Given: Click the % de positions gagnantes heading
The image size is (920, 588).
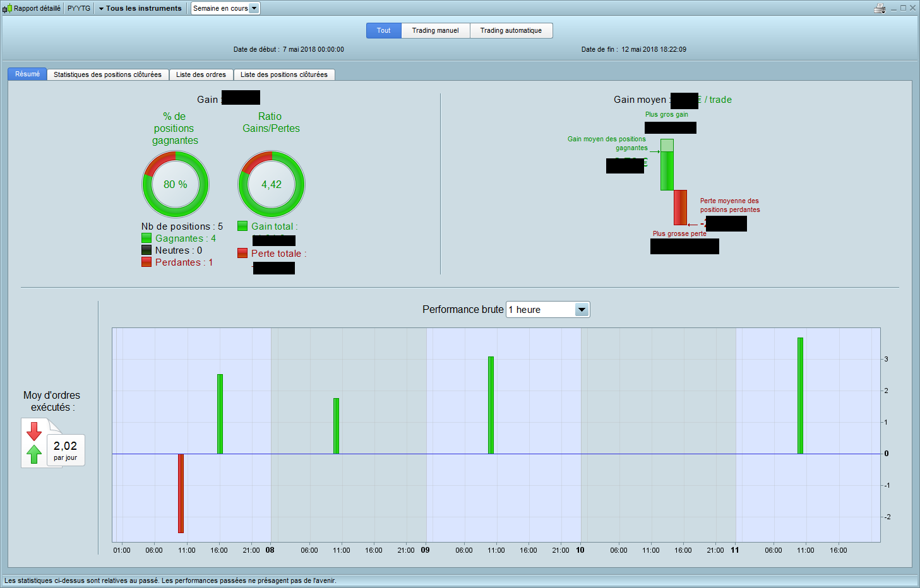Looking at the screenshot, I should [x=175, y=128].
